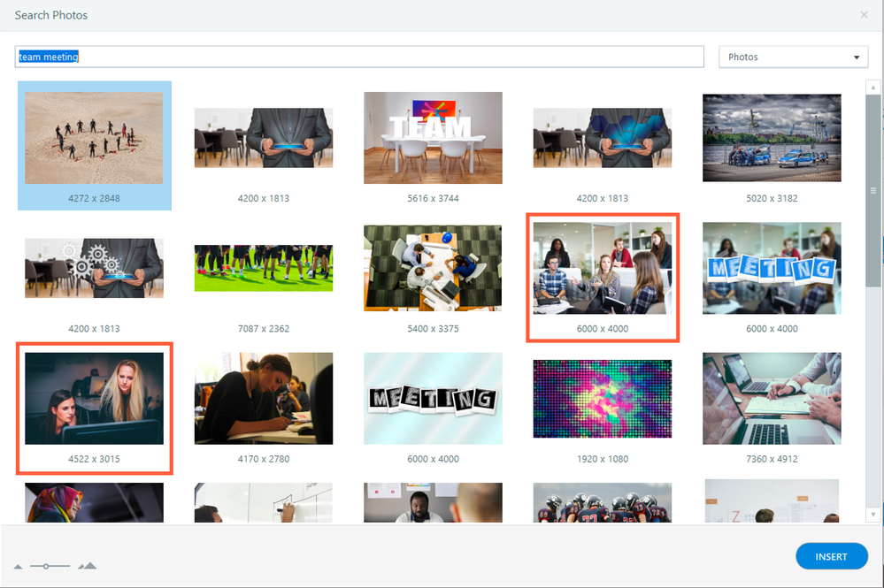The image size is (884, 588).
Task: Click the INSERT button
Action: [x=832, y=556]
